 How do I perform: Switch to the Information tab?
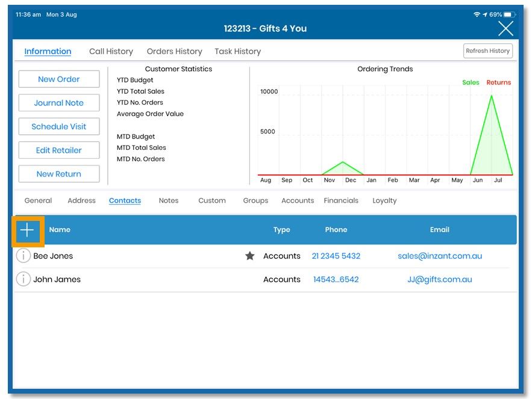click(48, 51)
